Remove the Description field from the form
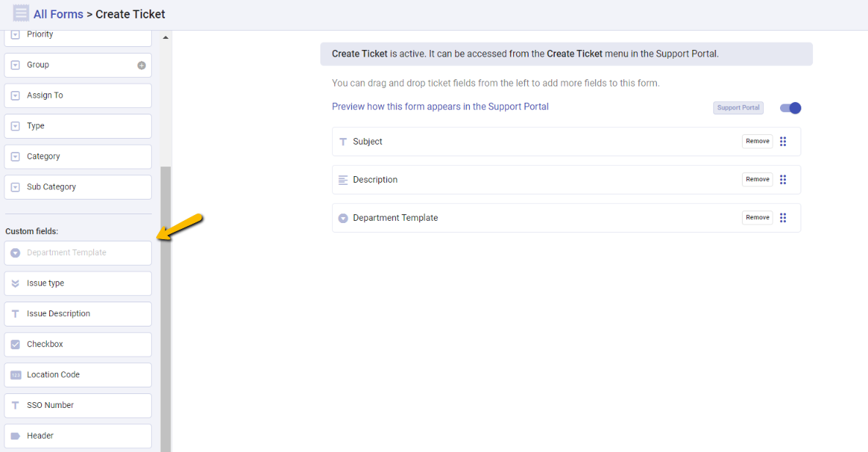This screenshot has height=452, width=868. pyautogui.click(x=757, y=179)
